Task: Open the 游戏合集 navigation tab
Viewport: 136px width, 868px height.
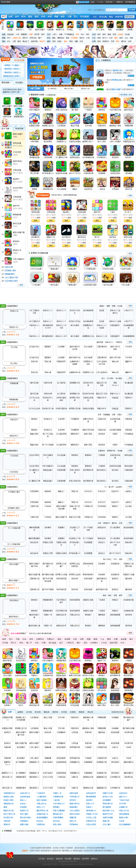Action: tap(103, 17)
